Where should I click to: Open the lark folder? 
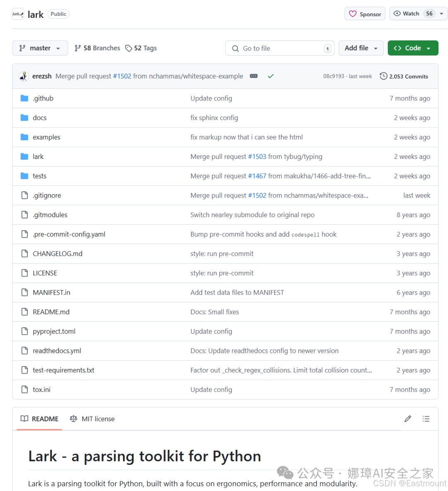[x=38, y=156]
